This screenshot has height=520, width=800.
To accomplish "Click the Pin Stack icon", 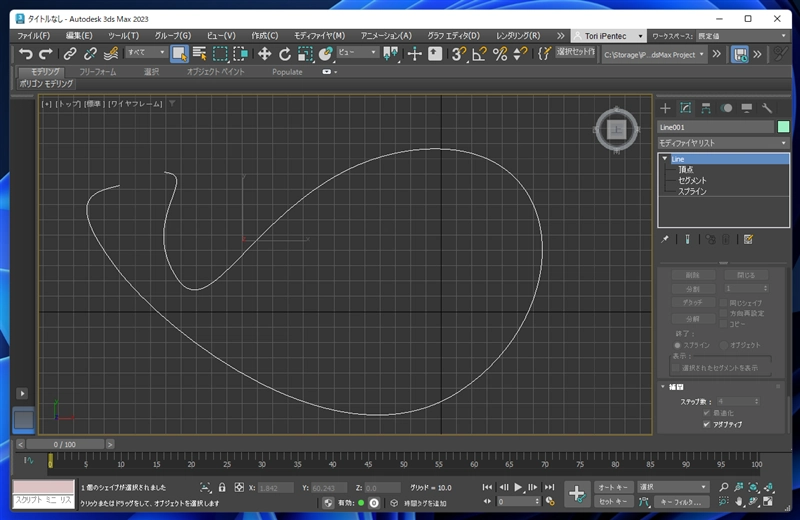I will 665,239.
